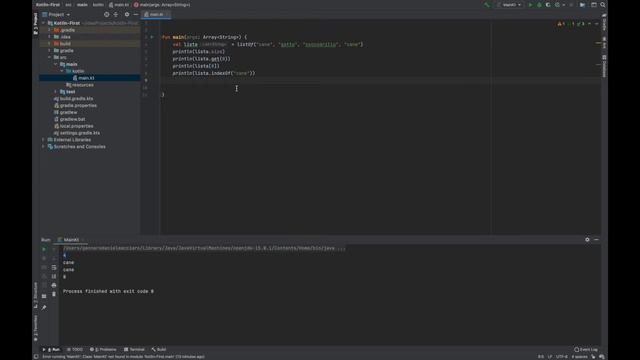640x360 pixels.
Task: Toggle pin tab icon in Run panel
Action: [44, 307]
